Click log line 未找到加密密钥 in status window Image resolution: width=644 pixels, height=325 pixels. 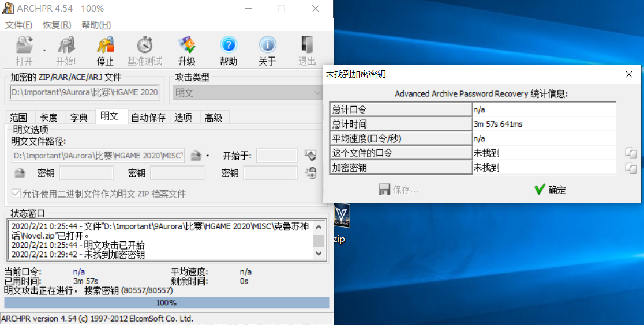click(78, 255)
